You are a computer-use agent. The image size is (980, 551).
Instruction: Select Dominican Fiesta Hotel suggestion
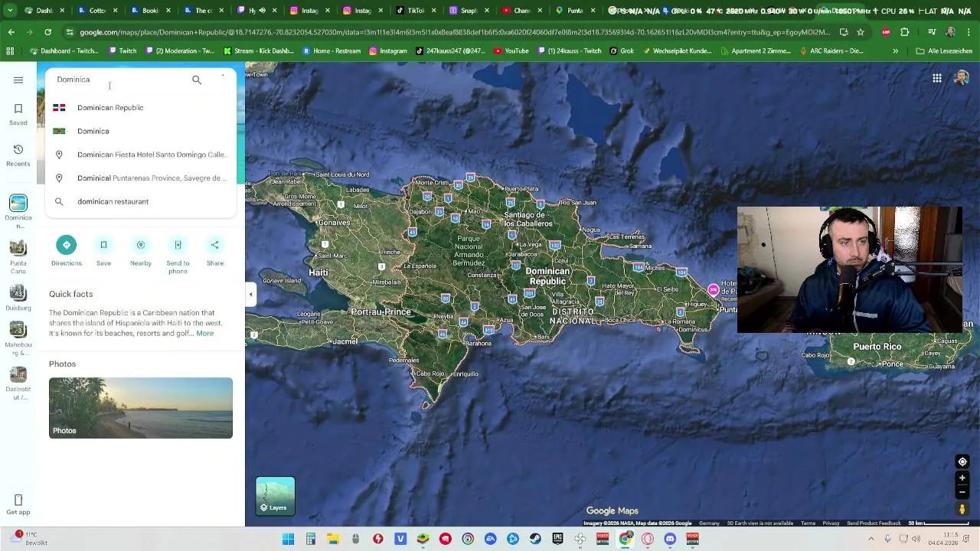(141, 155)
